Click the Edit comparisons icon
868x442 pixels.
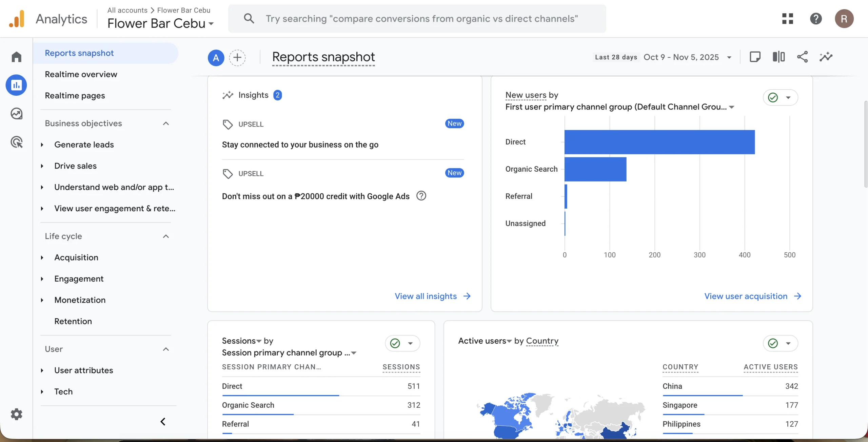pyautogui.click(x=778, y=57)
